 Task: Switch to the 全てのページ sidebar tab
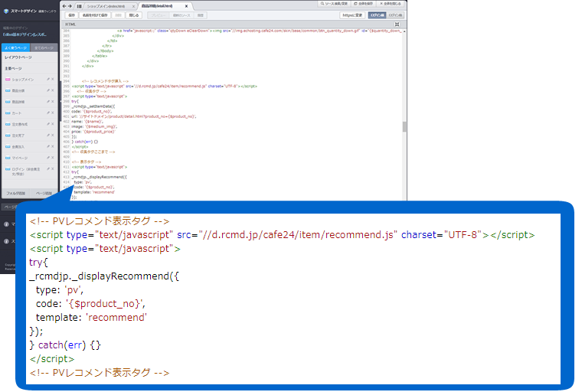click(44, 48)
